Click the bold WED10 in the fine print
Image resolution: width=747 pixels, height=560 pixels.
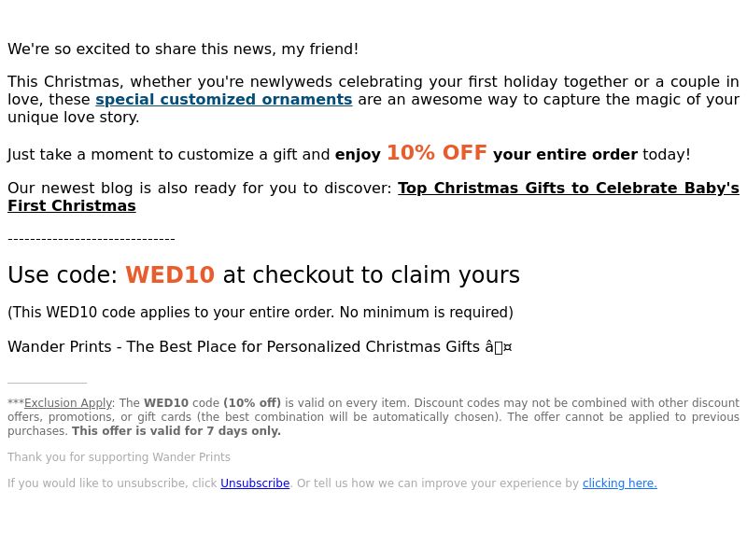[166, 403]
